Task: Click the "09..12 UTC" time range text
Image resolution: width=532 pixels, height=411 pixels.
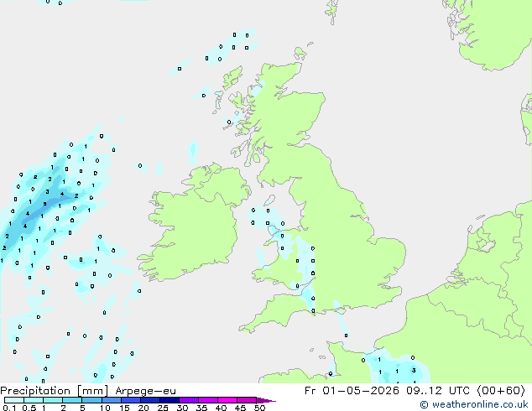Action: pos(438,391)
